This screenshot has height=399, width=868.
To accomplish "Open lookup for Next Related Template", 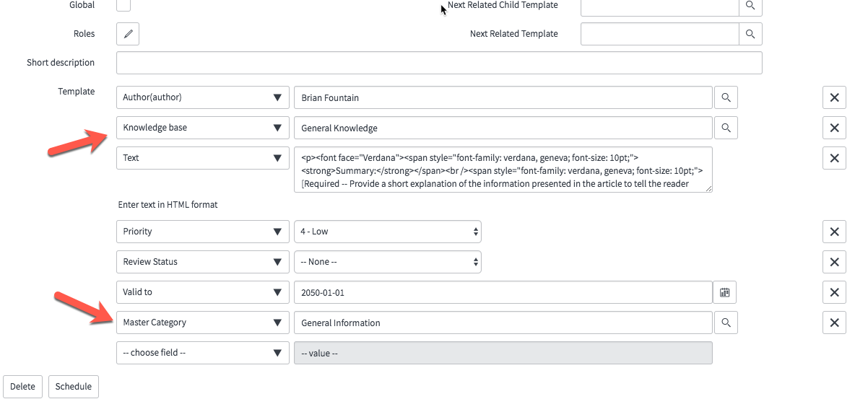I will click(x=750, y=34).
